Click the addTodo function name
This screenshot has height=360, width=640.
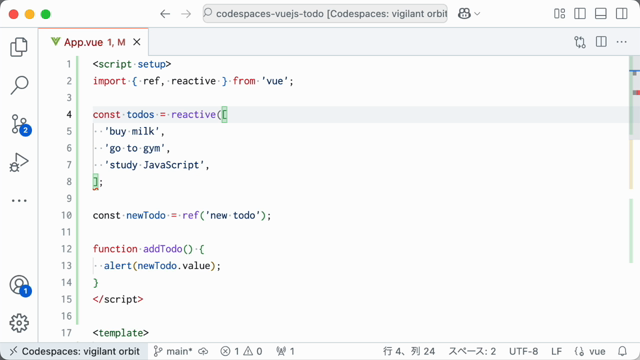coord(162,249)
